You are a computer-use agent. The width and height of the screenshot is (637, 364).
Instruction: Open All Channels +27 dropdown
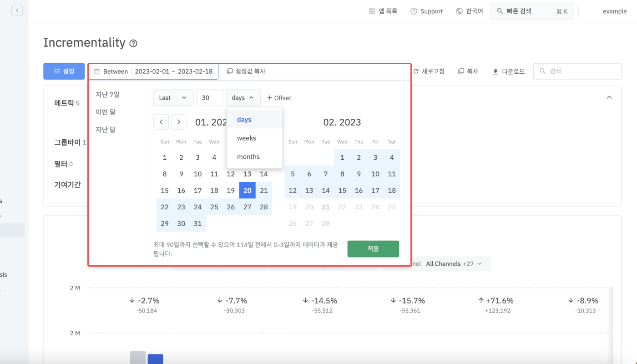pyautogui.click(x=454, y=264)
